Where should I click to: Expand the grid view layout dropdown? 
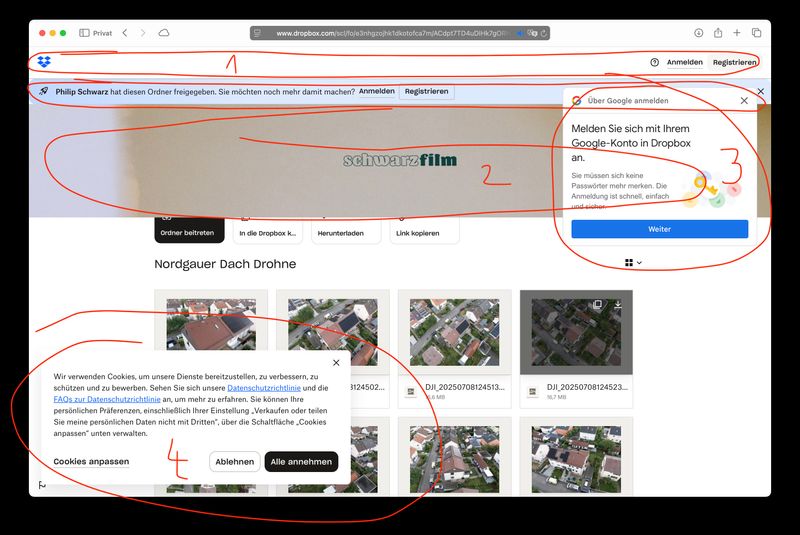point(633,263)
